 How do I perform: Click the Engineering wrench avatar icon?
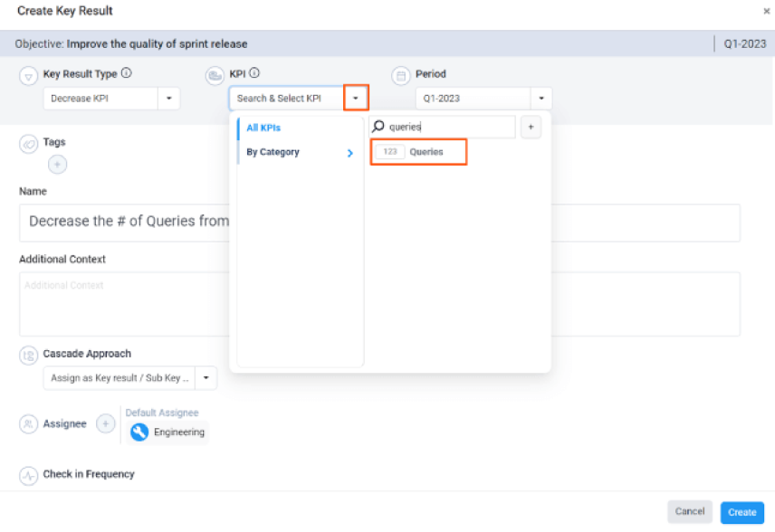[139, 432]
